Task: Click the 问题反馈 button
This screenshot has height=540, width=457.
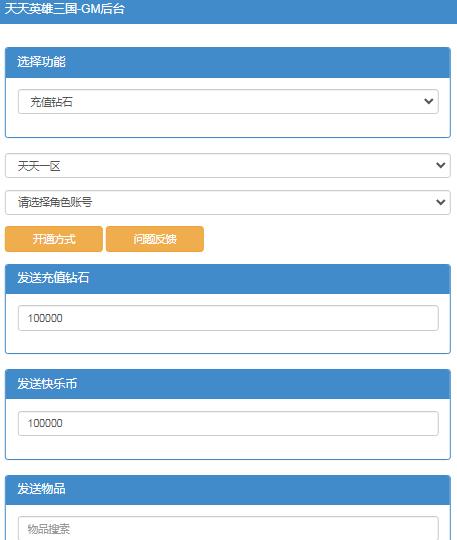Action: [x=155, y=239]
